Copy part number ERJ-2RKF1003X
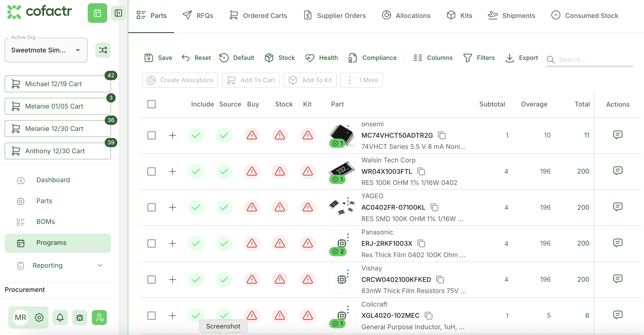Image resolution: width=644 pixels, height=335 pixels. pyautogui.click(x=421, y=243)
